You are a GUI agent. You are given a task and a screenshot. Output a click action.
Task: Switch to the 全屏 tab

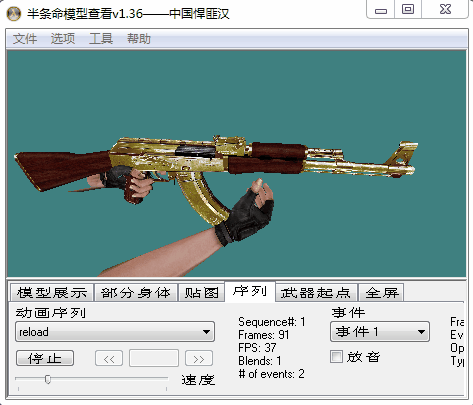[x=381, y=293]
